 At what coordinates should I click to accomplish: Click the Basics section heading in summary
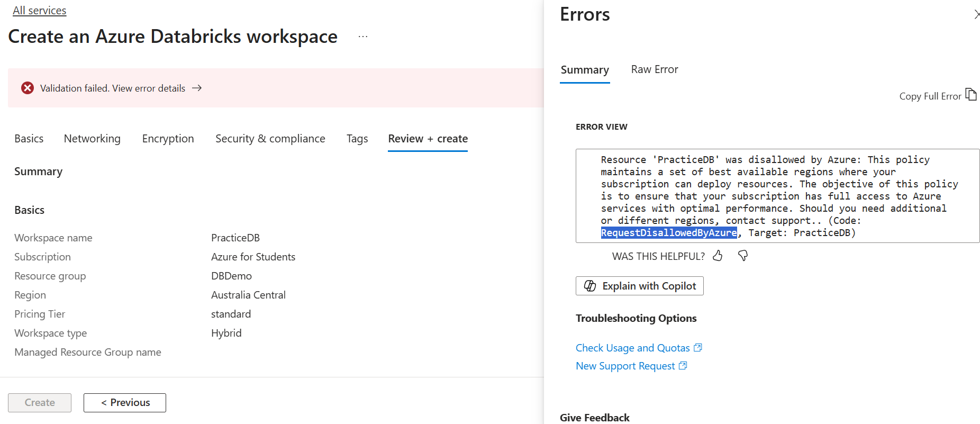[x=30, y=210]
